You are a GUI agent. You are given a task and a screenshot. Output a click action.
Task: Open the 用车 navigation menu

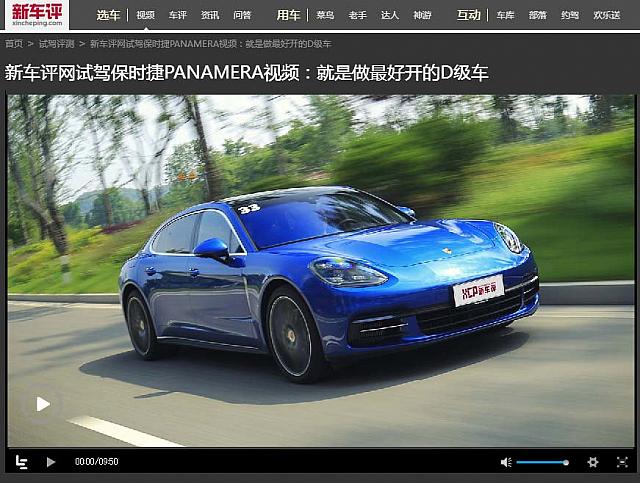[288, 15]
